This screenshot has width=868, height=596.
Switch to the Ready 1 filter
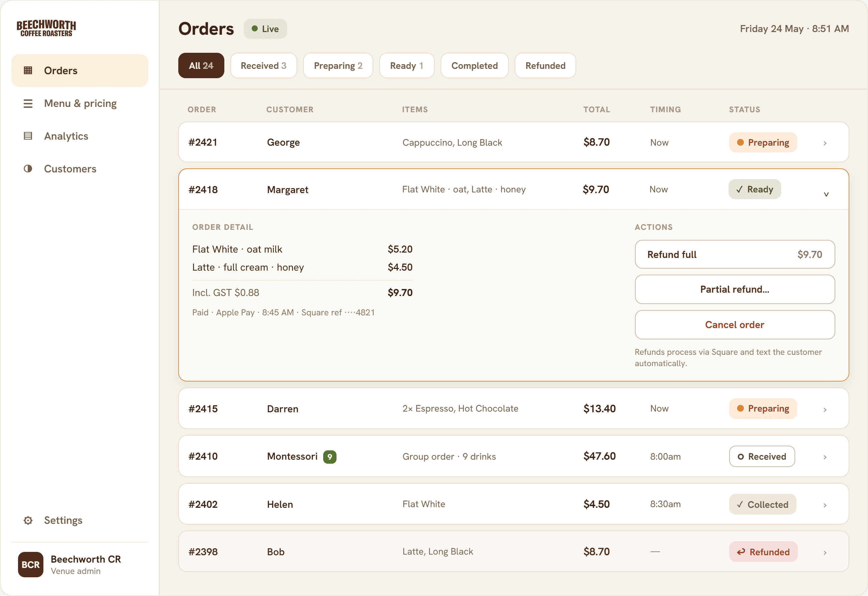click(406, 65)
